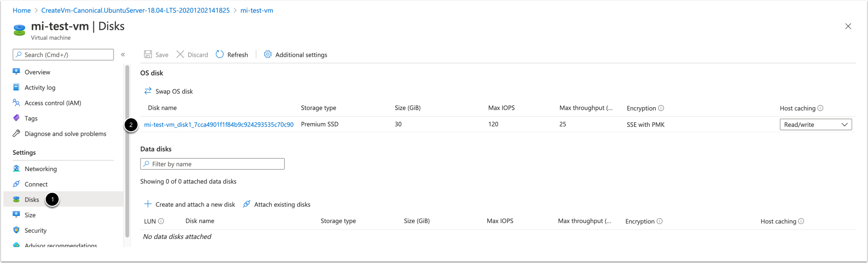Navigate to Home breadcrumb link
The image size is (868, 263).
point(22,10)
